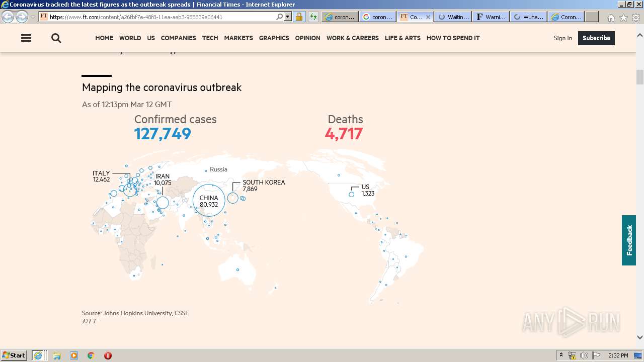Launch Chrome from the taskbar
The image size is (644, 362).
click(x=91, y=355)
